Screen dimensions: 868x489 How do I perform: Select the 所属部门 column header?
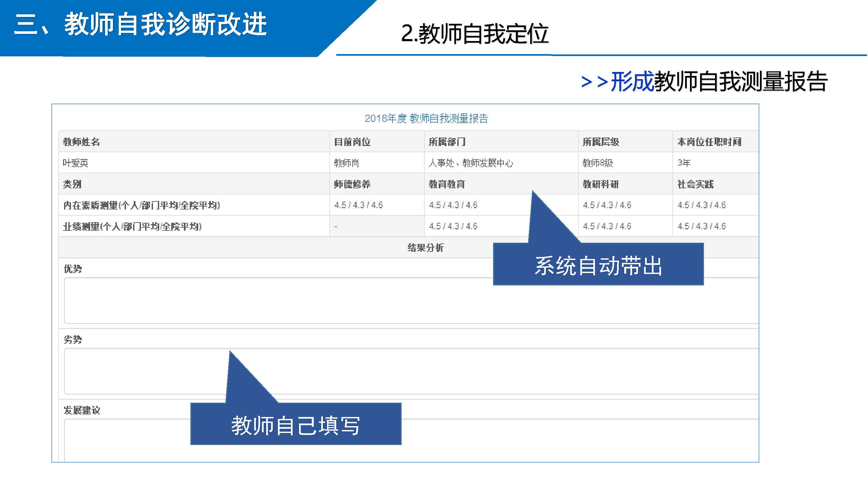pyautogui.click(x=447, y=142)
